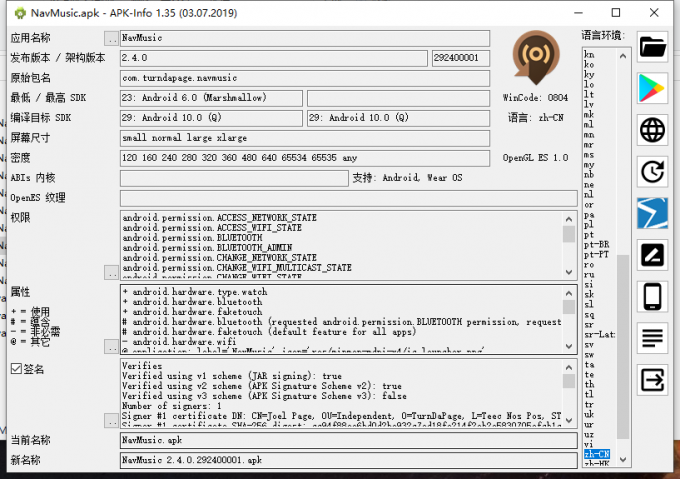Click the text info lines icon

coord(652,338)
